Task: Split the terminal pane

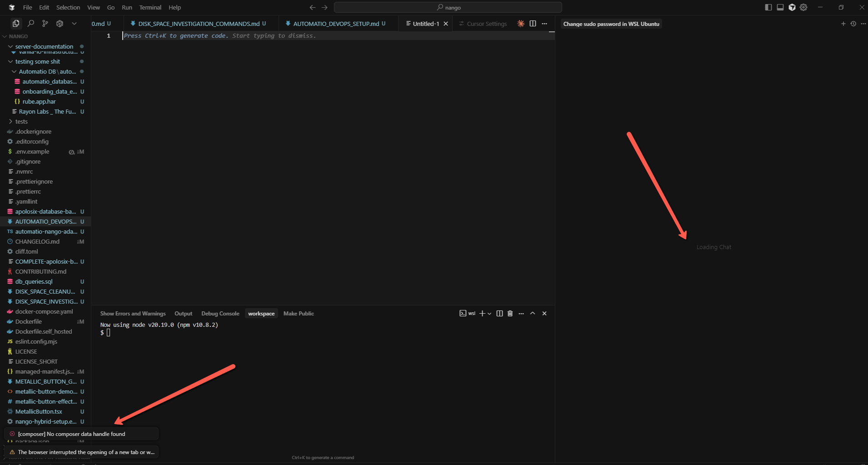Action: [499, 314]
